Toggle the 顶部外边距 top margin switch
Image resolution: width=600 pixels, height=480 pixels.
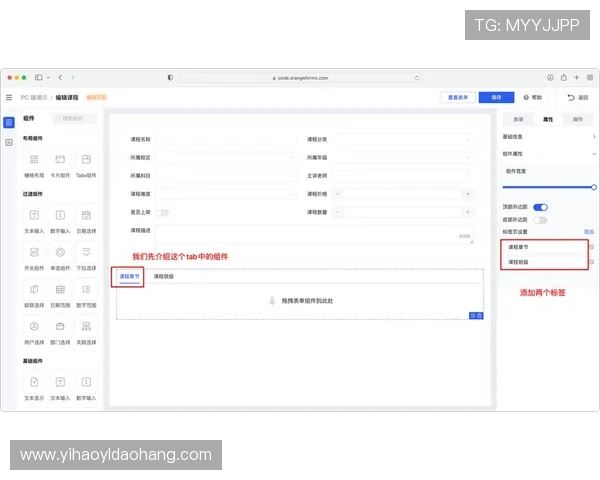(540, 207)
